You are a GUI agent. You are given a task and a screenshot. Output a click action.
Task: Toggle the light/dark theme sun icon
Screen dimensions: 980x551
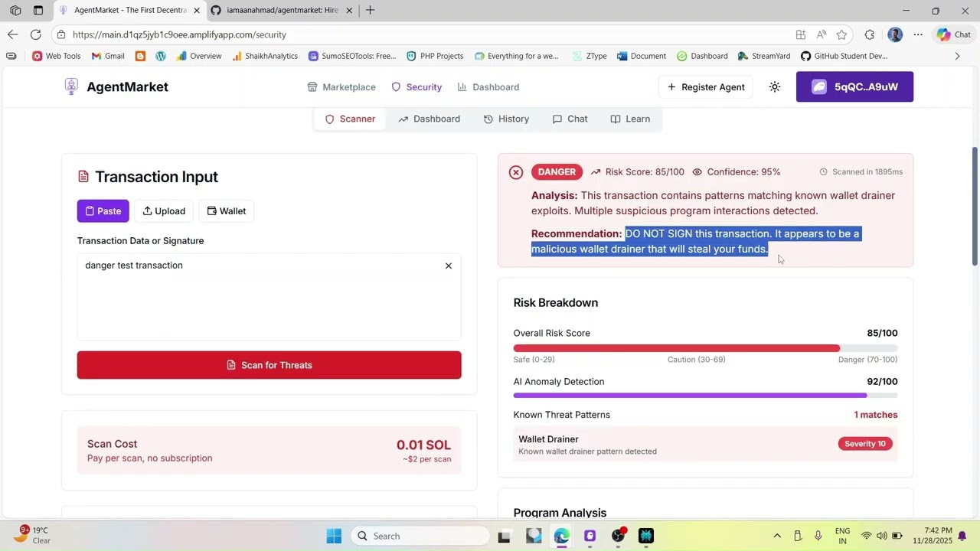[x=775, y=87]
